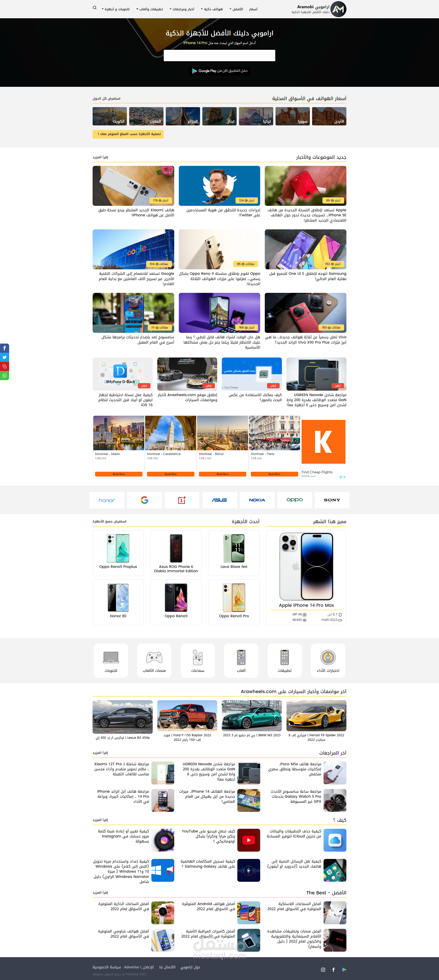Click the search magnifier icon in header
The image size is (439, 980).
(94, 8)
